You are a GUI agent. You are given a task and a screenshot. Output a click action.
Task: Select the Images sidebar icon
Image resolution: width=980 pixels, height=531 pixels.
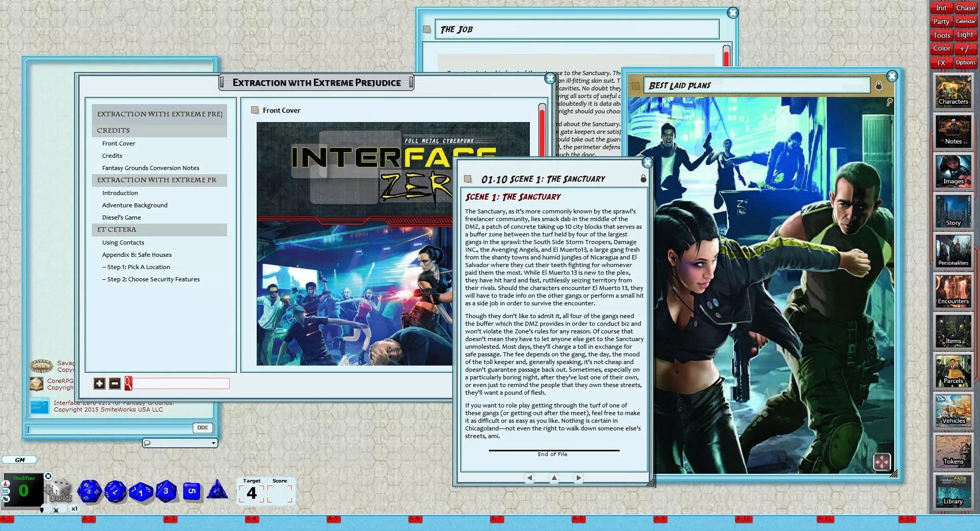(x=953, y=171)
